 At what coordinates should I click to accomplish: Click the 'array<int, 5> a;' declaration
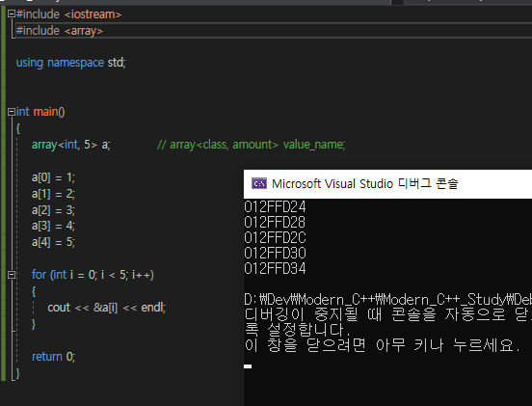pos(71,145)
